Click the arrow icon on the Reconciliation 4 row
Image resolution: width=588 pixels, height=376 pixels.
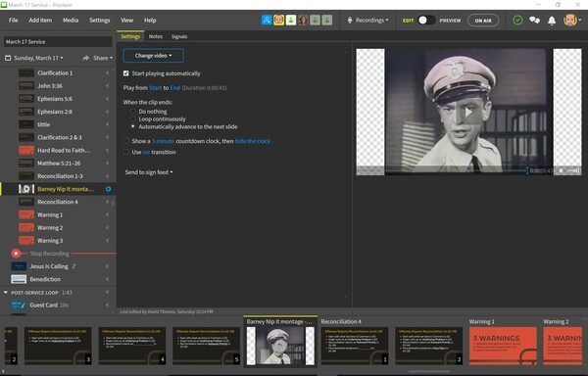point(107,202)
